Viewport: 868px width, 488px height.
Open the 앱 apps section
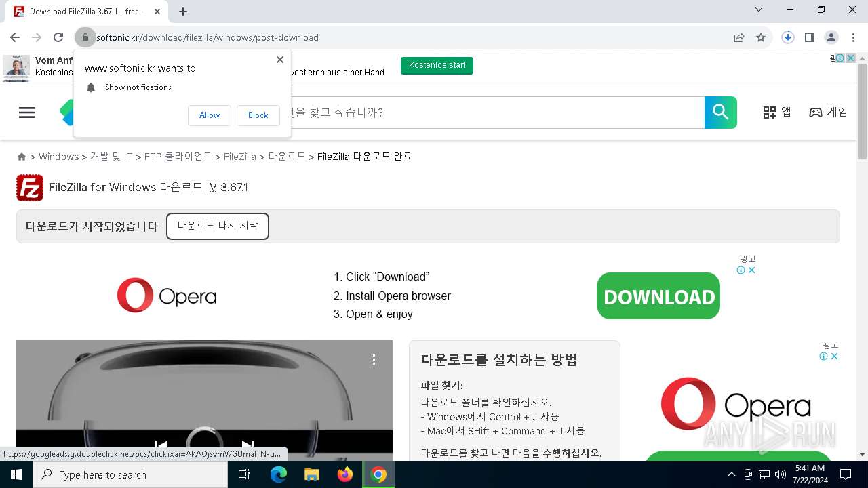[777, 113]
